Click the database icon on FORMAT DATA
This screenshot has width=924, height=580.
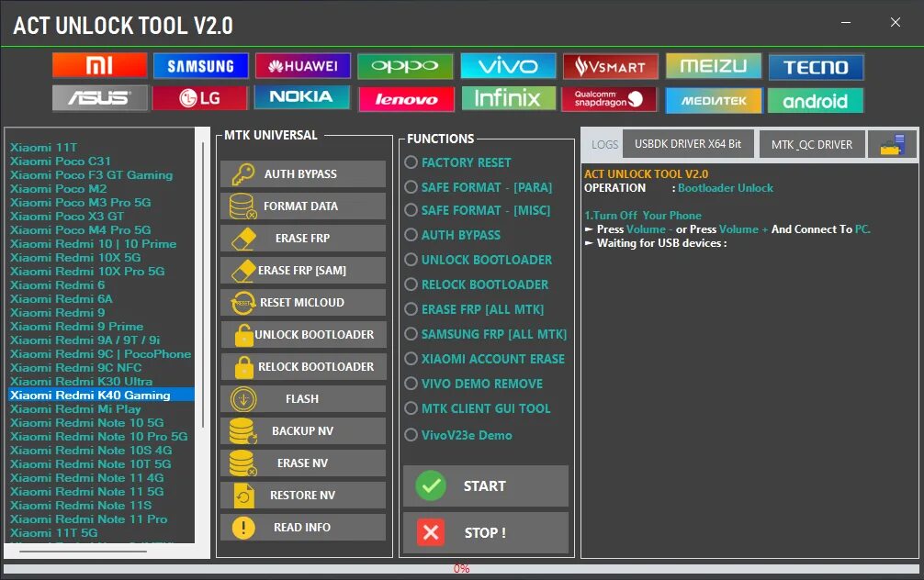(242, 206)
